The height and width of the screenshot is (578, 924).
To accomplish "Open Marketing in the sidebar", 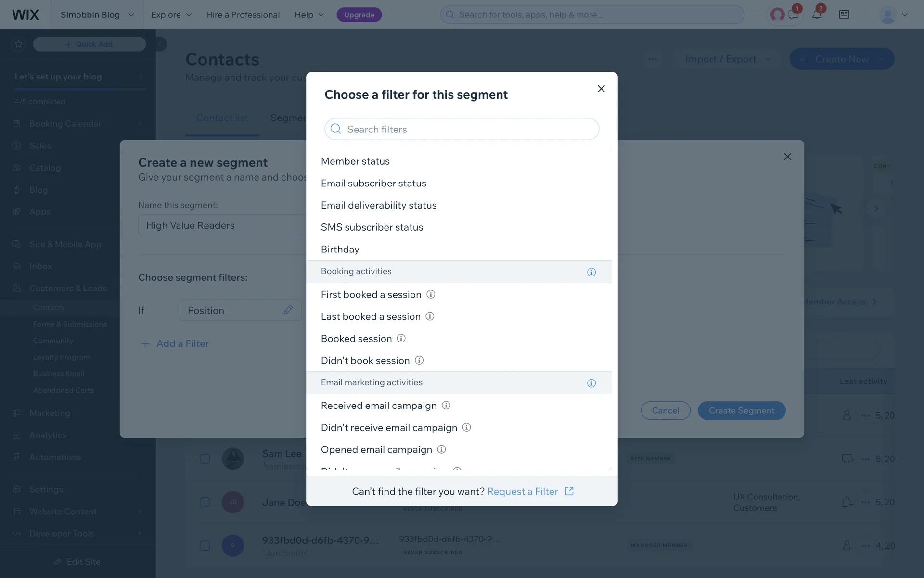I will (49, 413).
